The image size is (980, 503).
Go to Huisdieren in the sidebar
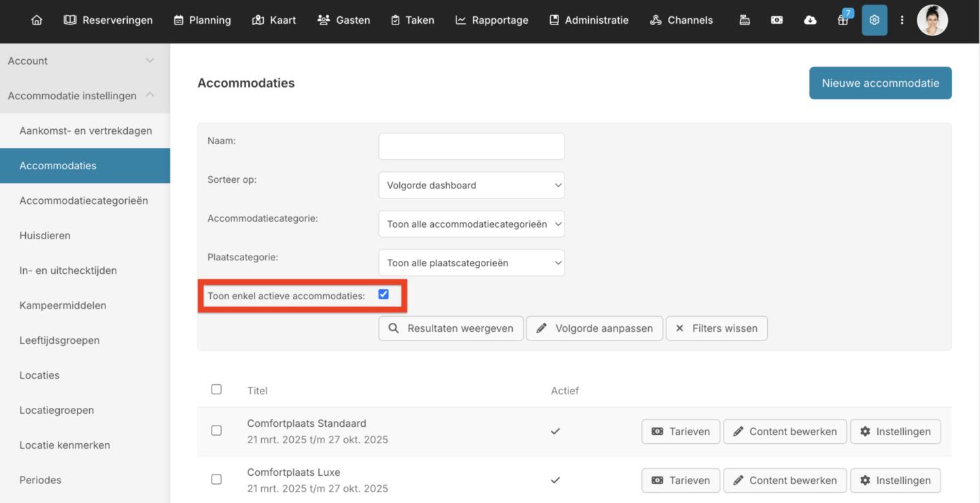click(45, 236)
